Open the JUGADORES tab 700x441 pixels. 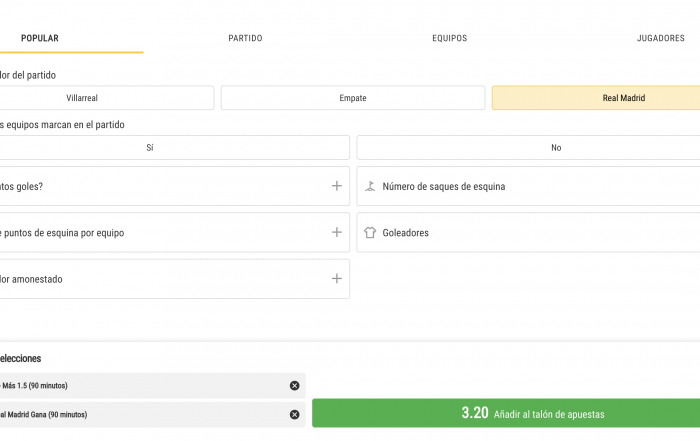[660, 38]
